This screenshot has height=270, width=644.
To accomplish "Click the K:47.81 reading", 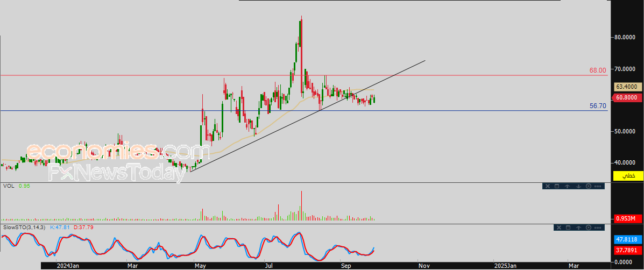I will click(x=60, y=227).
